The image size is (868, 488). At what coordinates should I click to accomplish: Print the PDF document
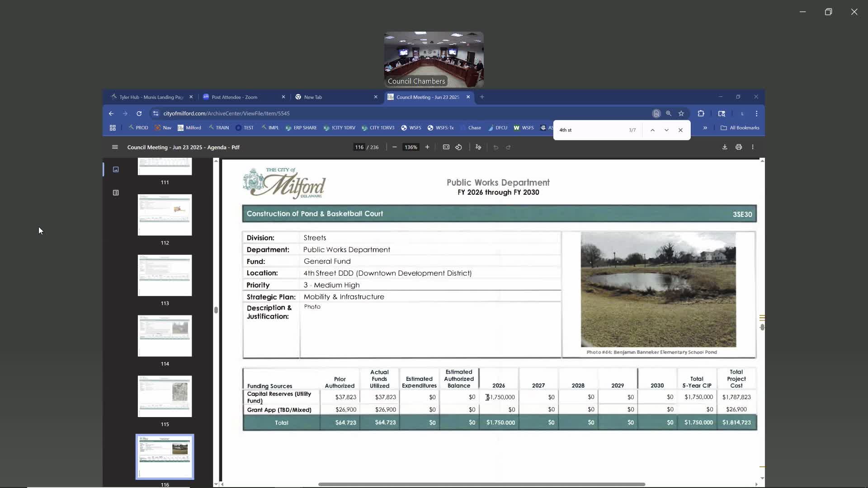click(x=738, y=147)
